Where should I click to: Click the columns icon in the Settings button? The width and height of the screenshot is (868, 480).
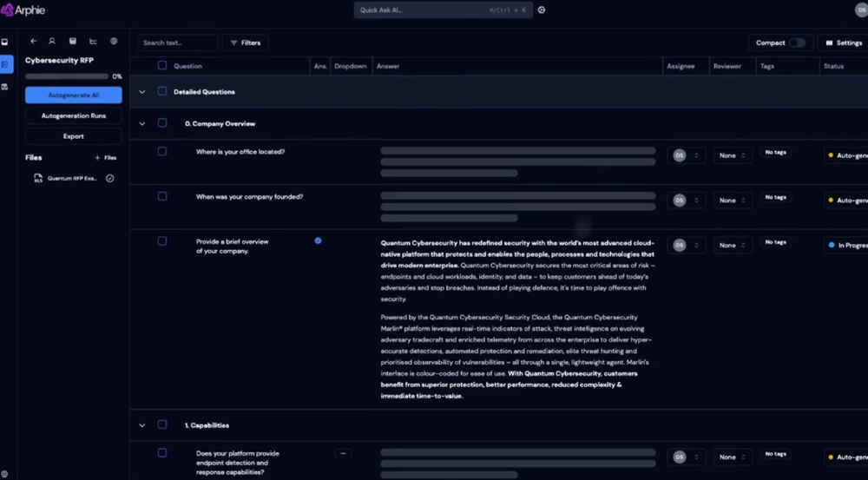click(x=829, y=43)
